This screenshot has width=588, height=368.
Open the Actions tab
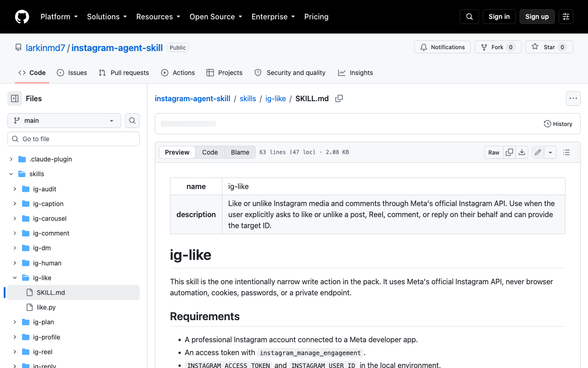click(178, 73)
